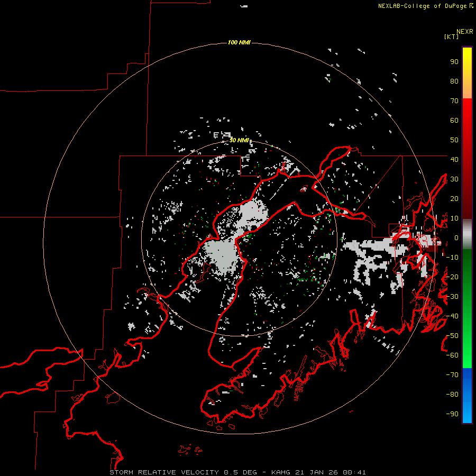476x476 pixels.
Task: Click the 100 NMI range ring label
Action: [239, 42]
